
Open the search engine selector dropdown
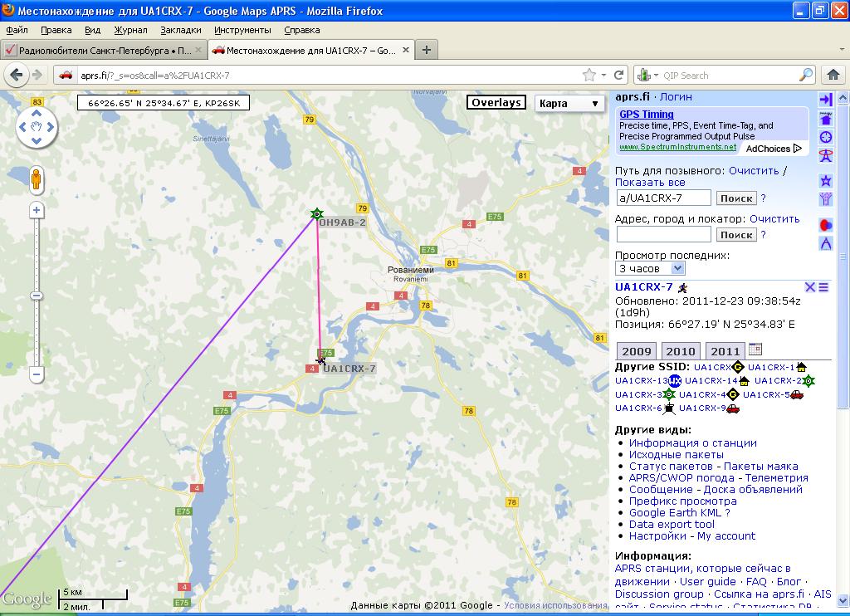tap(648, 75)
